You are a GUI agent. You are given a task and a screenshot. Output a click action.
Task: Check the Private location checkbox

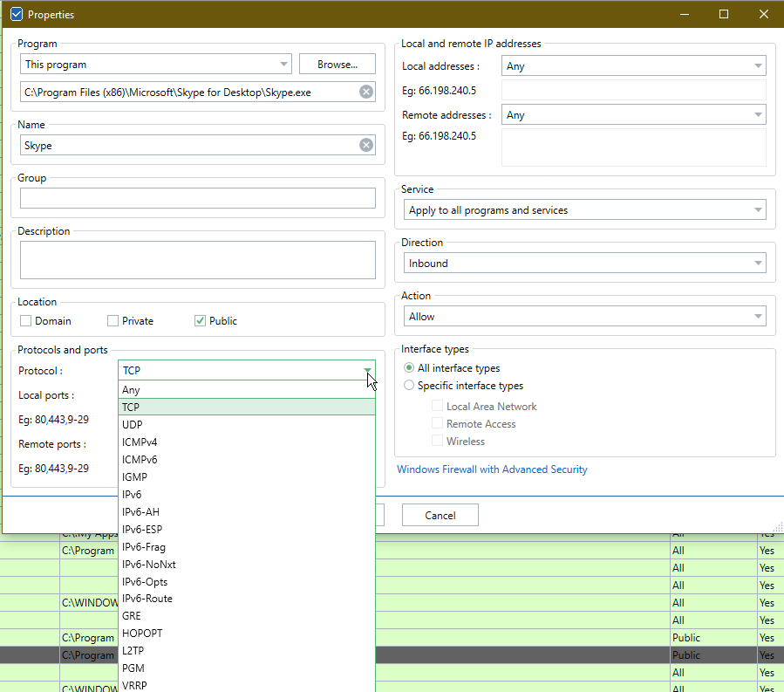pyautogui.click(x=113, y=321)
